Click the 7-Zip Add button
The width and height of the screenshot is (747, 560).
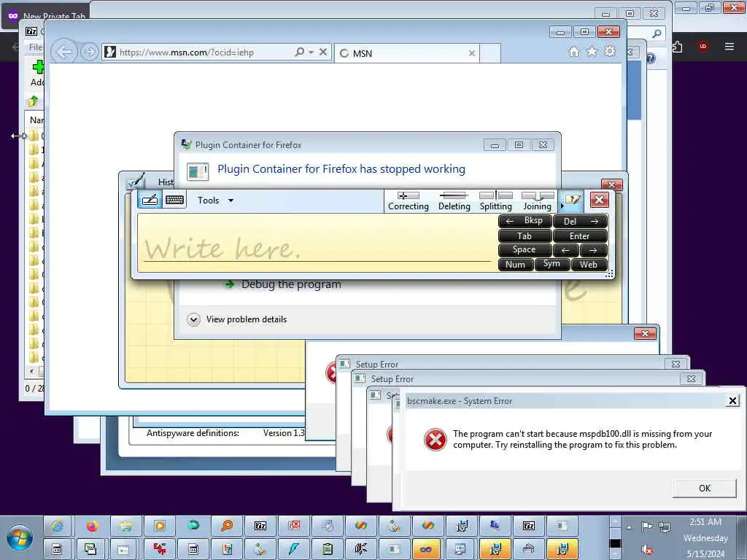coord(38,73)
